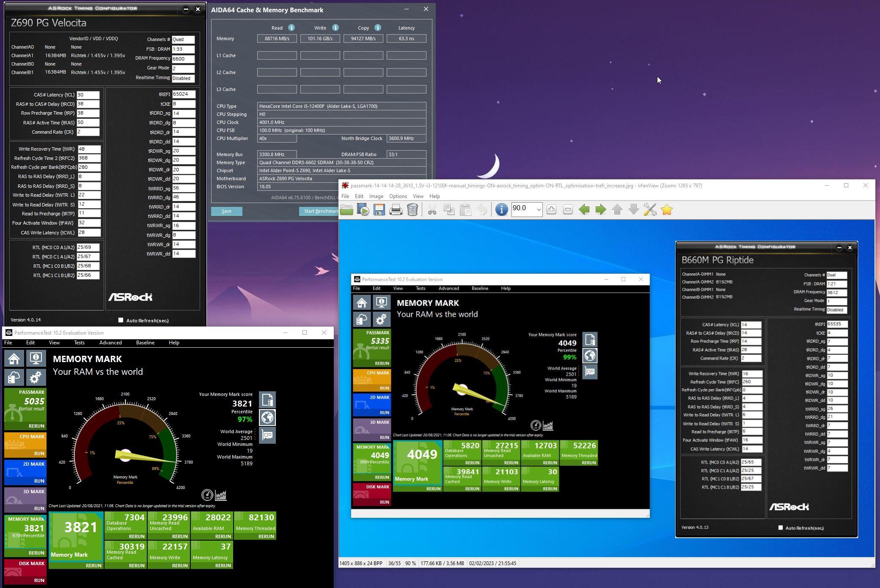The image size is (880, 588).
Task: Open the settings gear in the bottom-left PerformanceTest window
Action: tap(36, 377)
